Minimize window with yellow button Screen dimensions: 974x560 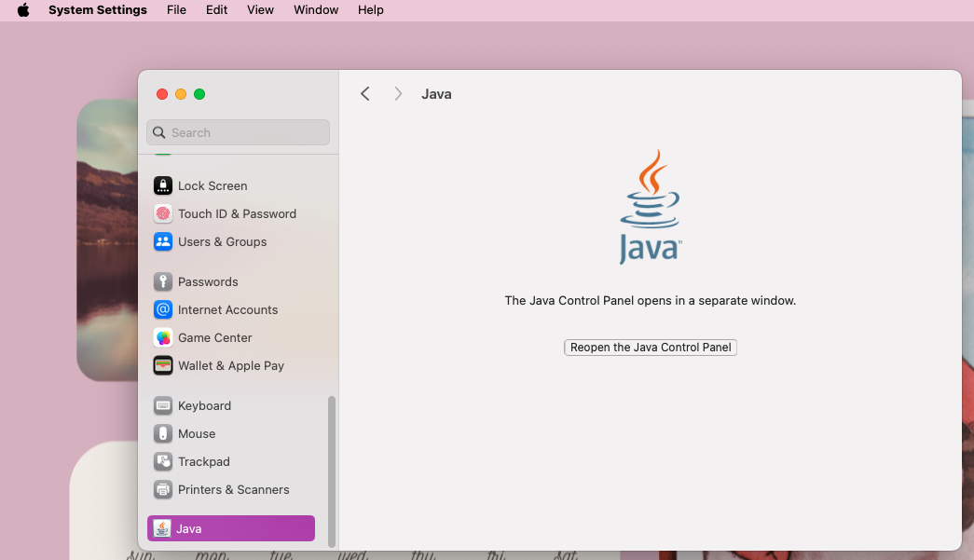(x=181, y=94)
